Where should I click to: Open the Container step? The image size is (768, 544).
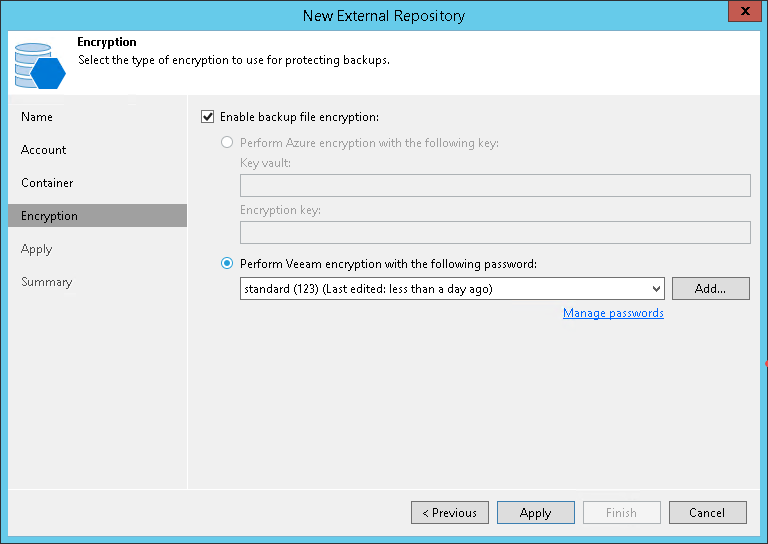[x=47, y=183]
